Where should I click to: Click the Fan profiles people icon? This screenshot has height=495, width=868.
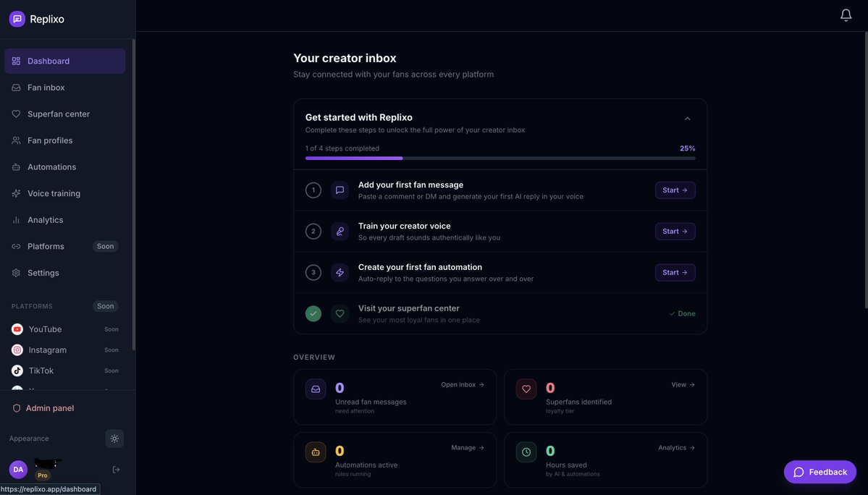click(x=16, y=140)
